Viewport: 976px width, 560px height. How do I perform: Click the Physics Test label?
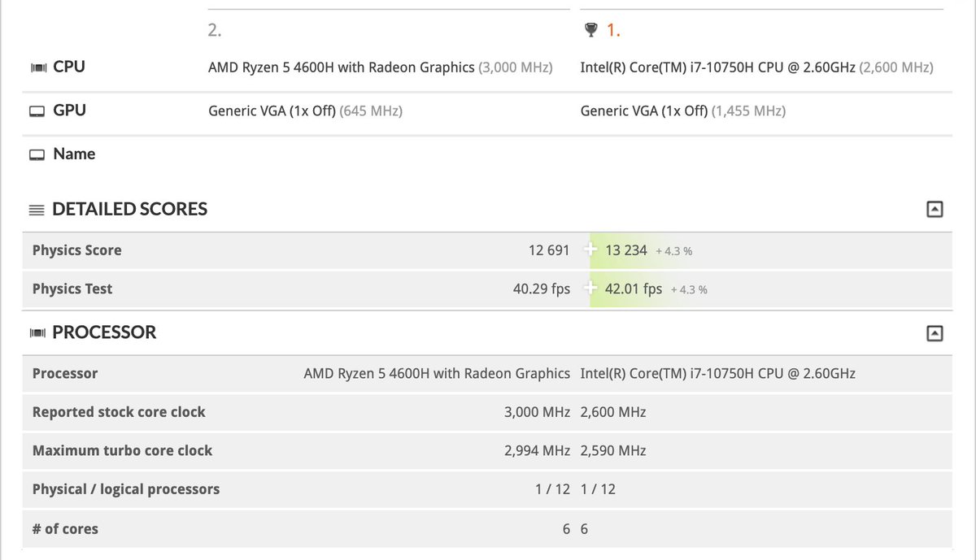[x=72, y=289]
